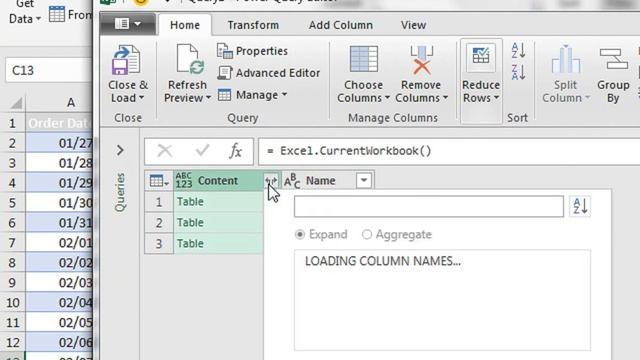Switch to the Add Column tab

(340, 25)
